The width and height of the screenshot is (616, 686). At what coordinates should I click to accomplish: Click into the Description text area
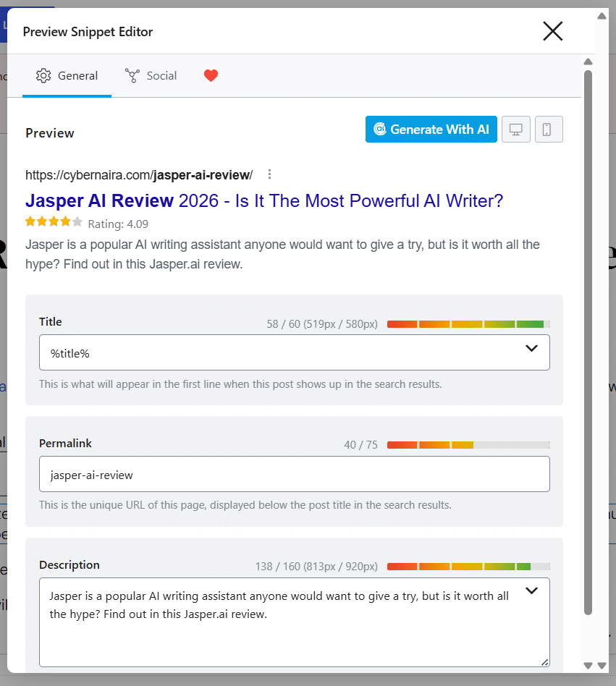pyautogui.click(x=295, y=622)
